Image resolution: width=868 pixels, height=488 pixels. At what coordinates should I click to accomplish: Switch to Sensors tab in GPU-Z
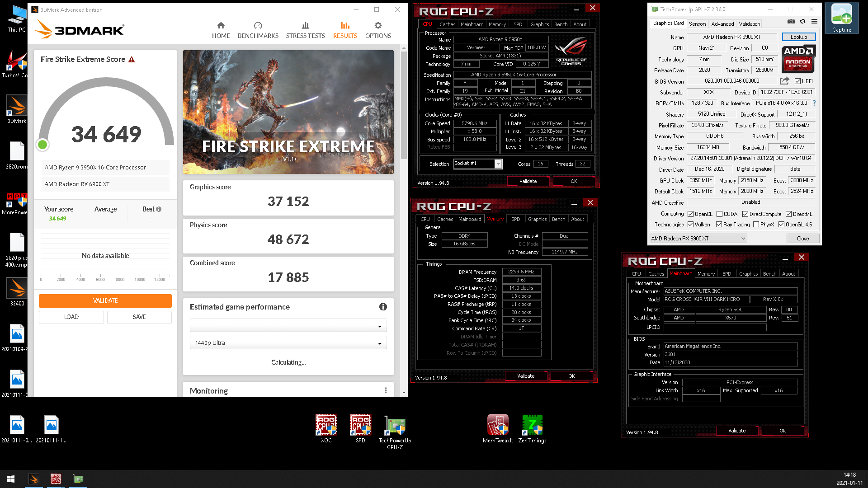pos(697,24)
